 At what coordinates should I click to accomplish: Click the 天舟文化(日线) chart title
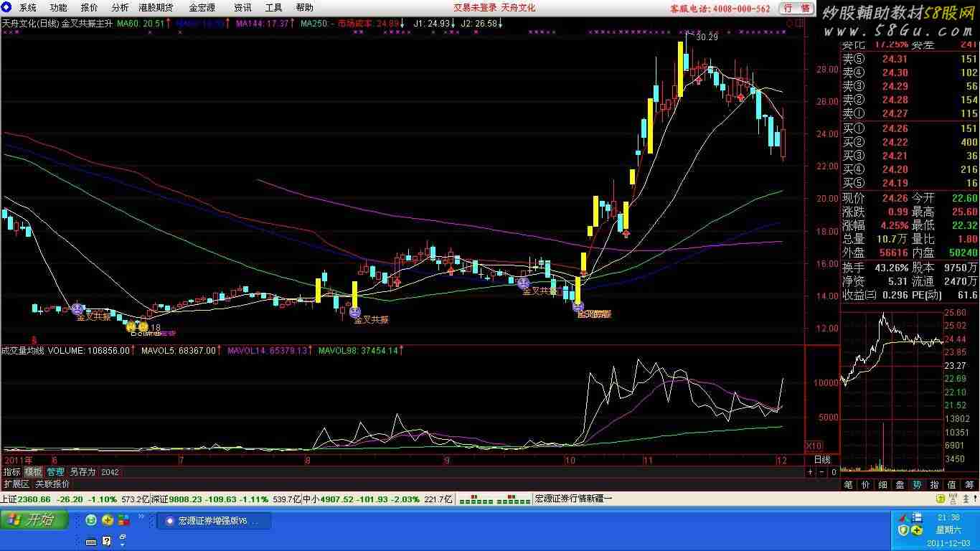[x=30, y=24]
